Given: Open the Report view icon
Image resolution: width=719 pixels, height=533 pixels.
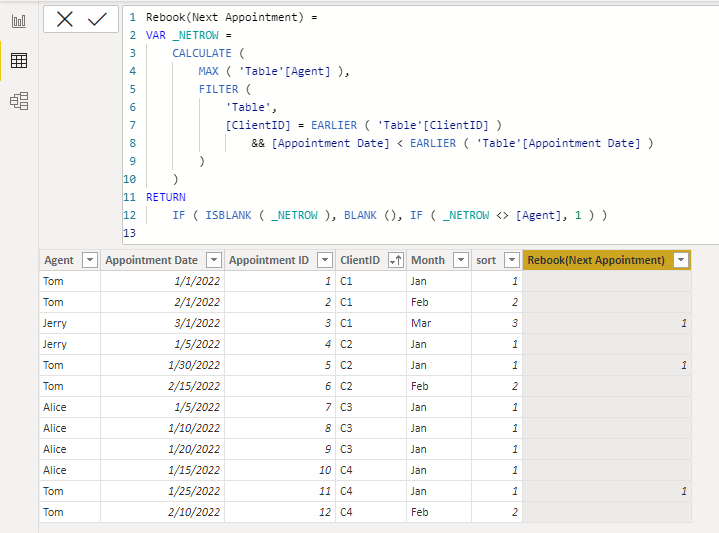Looking at the screenshot, I should 19,21.
